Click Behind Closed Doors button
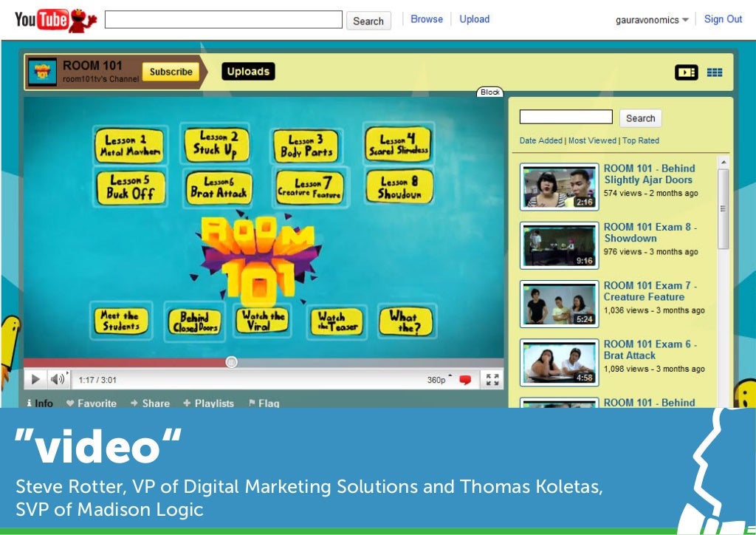 195,321
